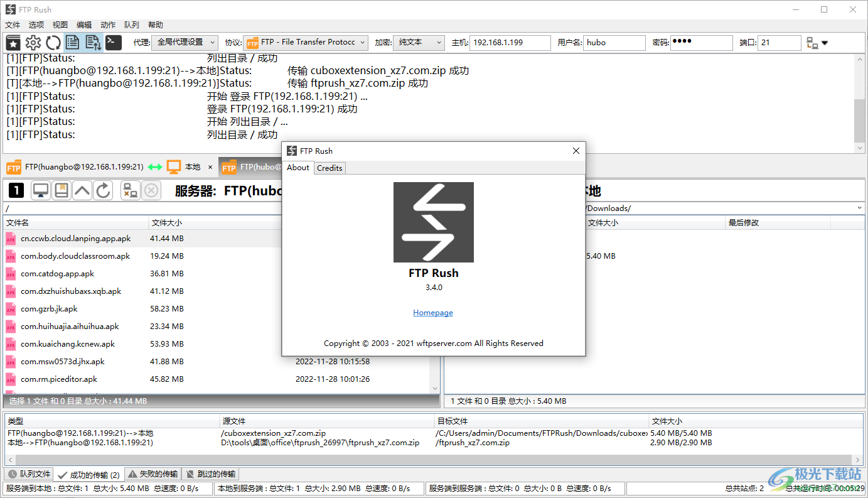This screenshot has width=868, height=498.
Task: Open options via the gear icon
Action: (33, 43)
